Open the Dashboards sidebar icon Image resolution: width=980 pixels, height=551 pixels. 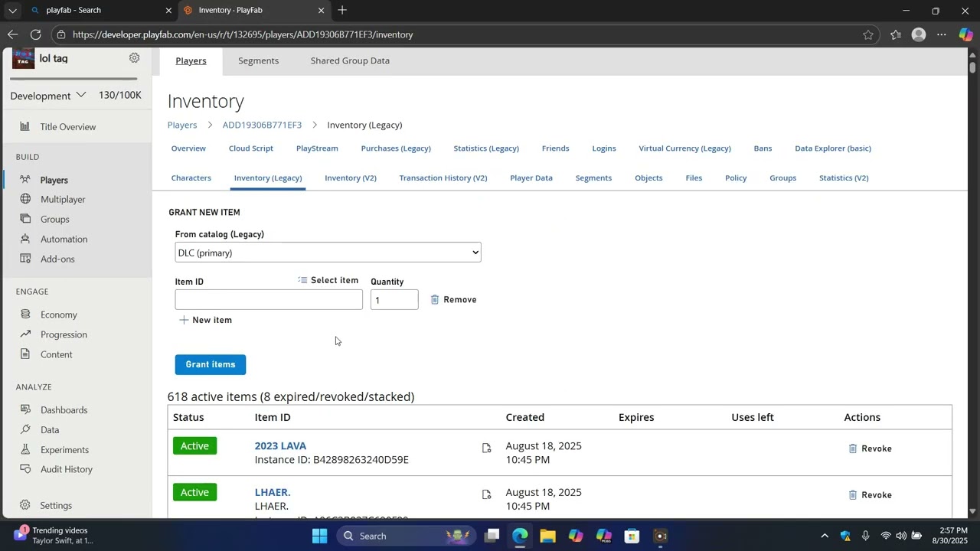[25, 409]
